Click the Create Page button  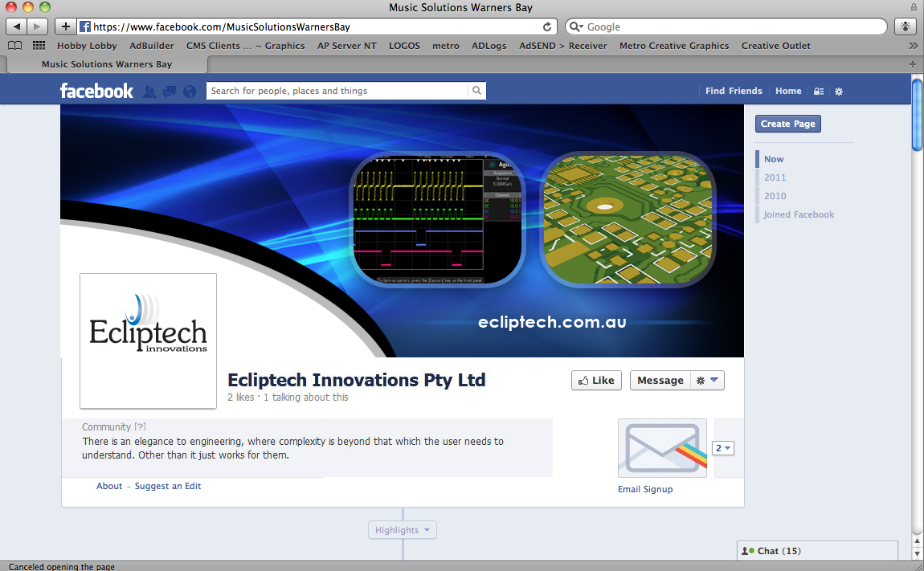(788, 124)
